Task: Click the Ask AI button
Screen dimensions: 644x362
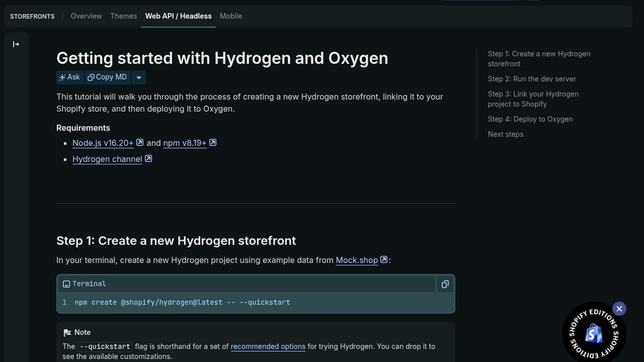Action: 70,77
